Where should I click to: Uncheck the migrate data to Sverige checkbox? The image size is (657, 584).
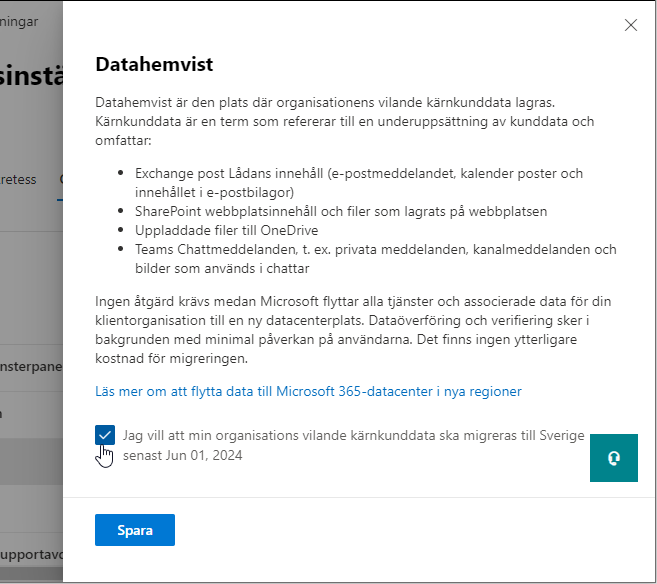click(105, 436)
